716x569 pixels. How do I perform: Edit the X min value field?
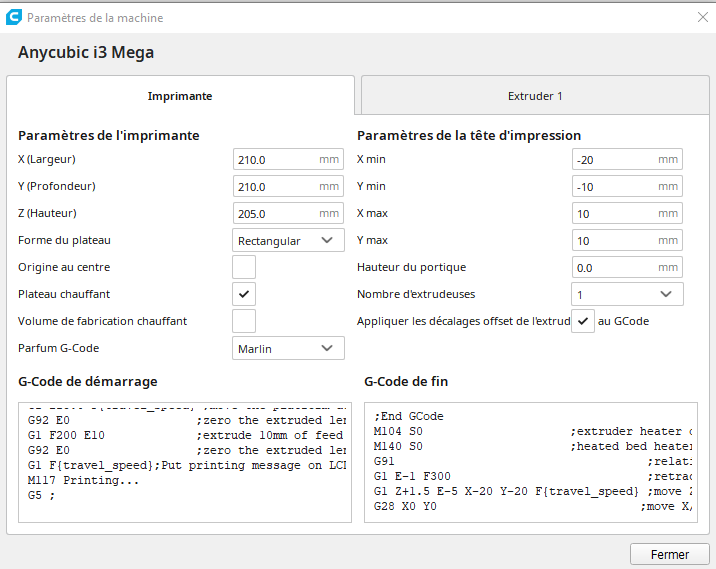pyautogui.click(x=627, y=159)
